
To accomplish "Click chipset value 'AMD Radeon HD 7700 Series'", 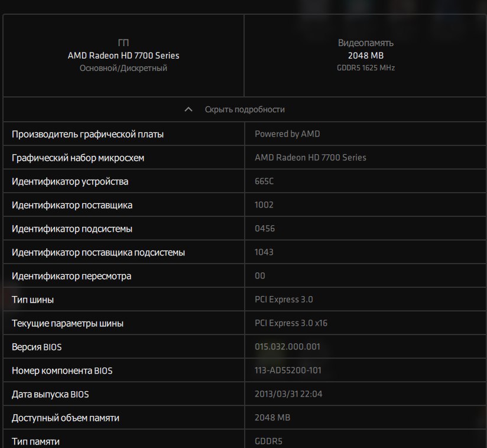I will (x=311, y=158).
